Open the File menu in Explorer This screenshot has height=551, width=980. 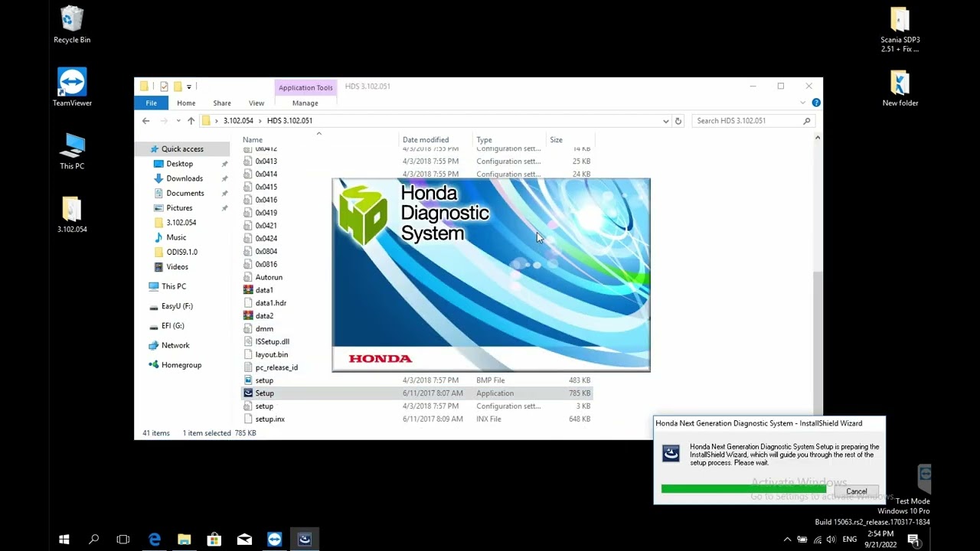click(152, 103)
